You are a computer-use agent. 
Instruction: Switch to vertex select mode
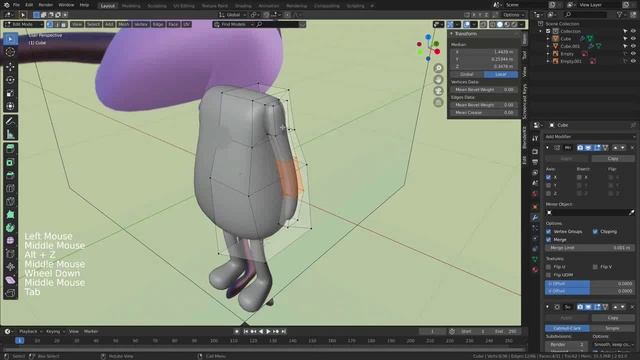point(50,24)
